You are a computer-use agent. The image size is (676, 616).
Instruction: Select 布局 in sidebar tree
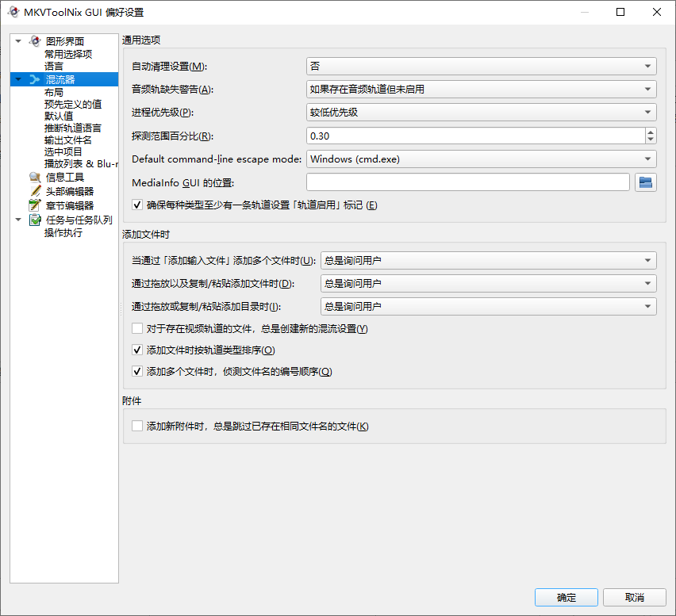[x=54, y=92]
